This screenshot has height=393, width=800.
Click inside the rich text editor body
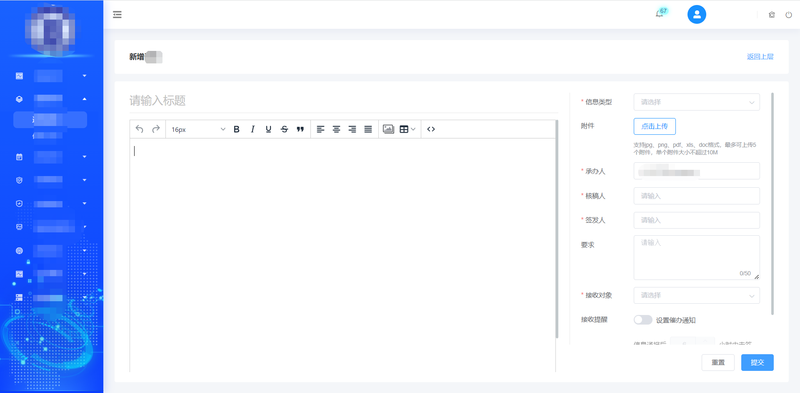pos(342,255)
